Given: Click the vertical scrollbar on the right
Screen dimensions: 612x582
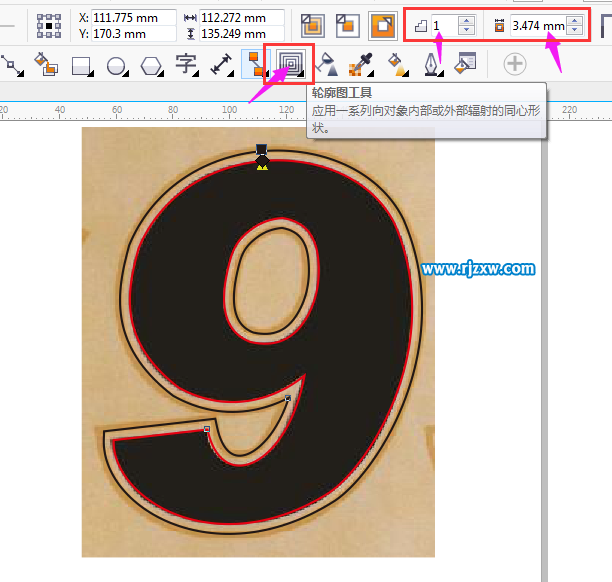Looking at the screenshot, I should (x=544, y=359).
